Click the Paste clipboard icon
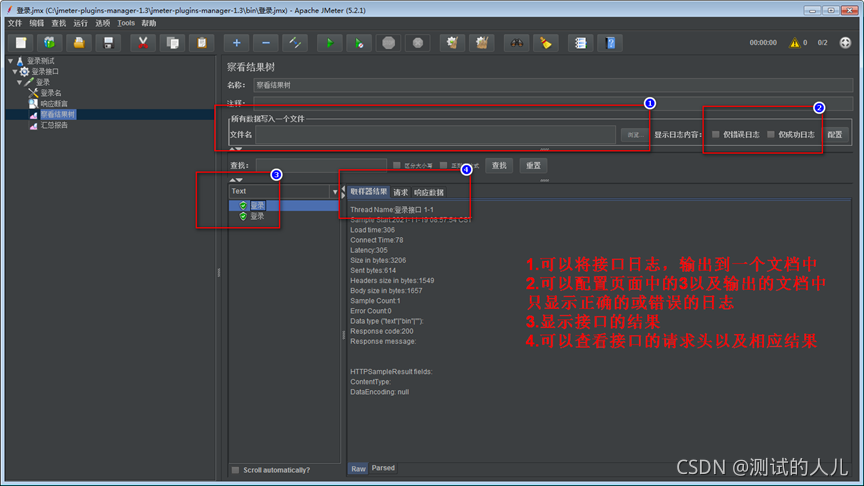 coord(202,43)
